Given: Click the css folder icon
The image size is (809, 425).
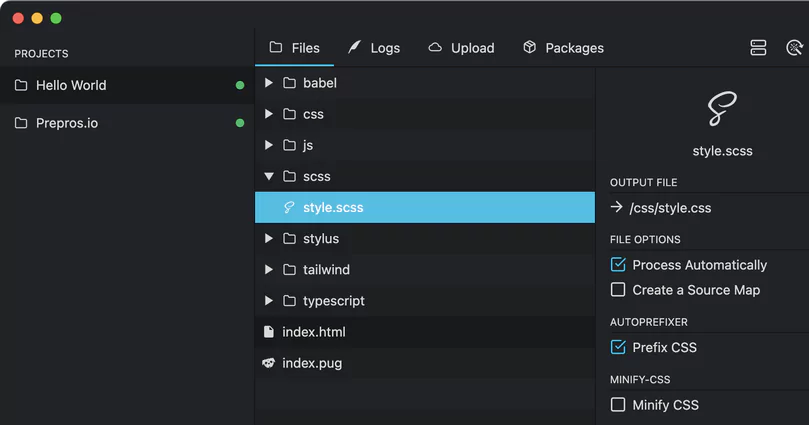Looking at the screenshot, I should [289, 114].
